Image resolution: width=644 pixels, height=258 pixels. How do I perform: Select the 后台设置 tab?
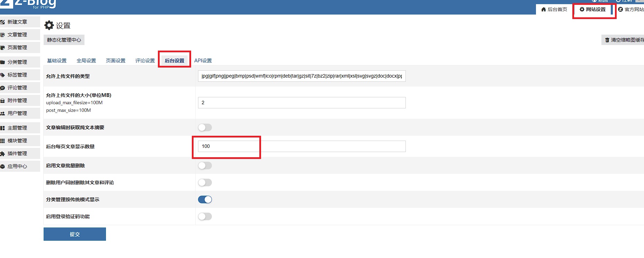(175, 61)
